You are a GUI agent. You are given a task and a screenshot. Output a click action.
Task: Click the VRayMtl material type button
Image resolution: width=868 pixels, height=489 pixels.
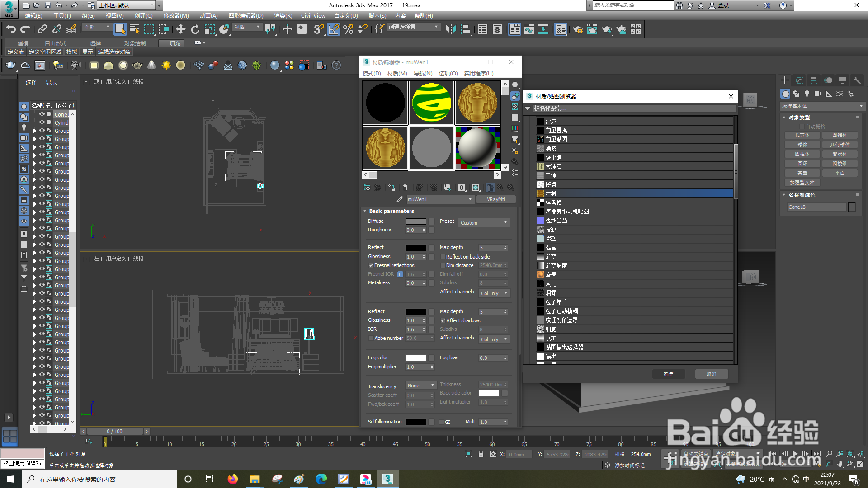[495, 200]
